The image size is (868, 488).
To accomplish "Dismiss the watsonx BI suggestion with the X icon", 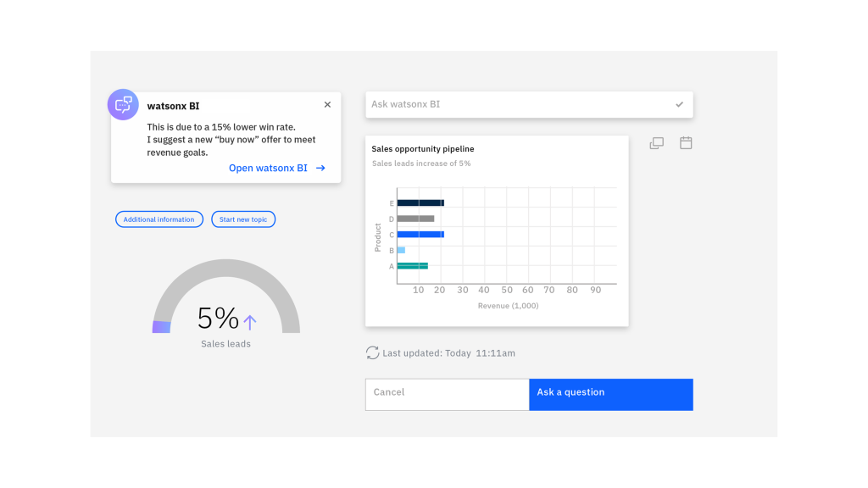I will [327, 104].
